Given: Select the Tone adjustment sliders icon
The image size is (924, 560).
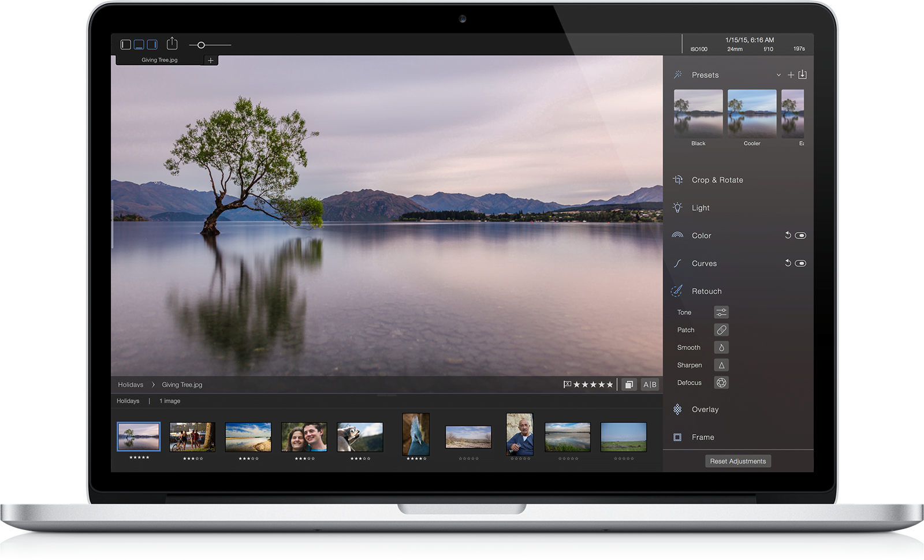Looking at the screenshot, I should pos(721,312).
